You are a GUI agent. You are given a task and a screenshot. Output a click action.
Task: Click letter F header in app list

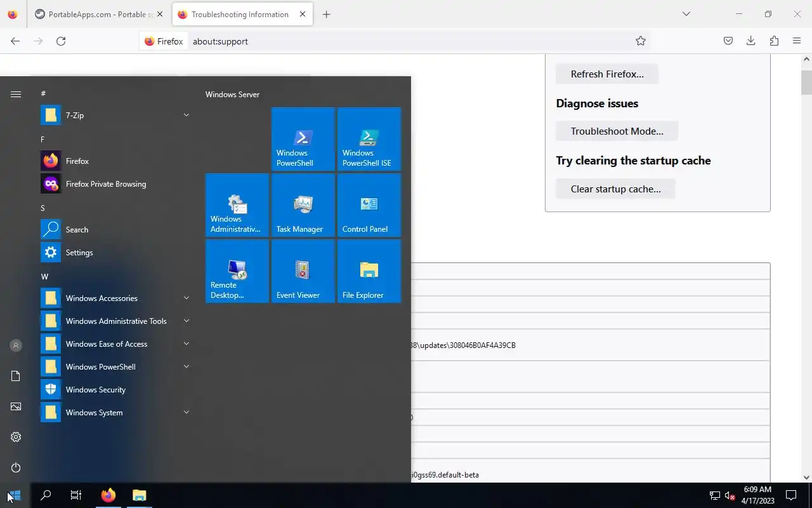point(43,139)
